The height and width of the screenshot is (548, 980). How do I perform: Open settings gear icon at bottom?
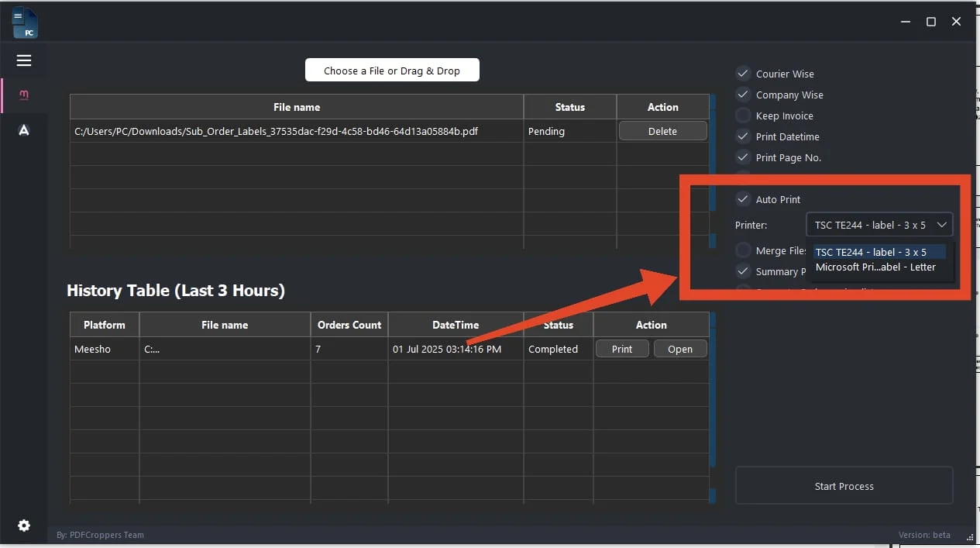coord(24,526)
